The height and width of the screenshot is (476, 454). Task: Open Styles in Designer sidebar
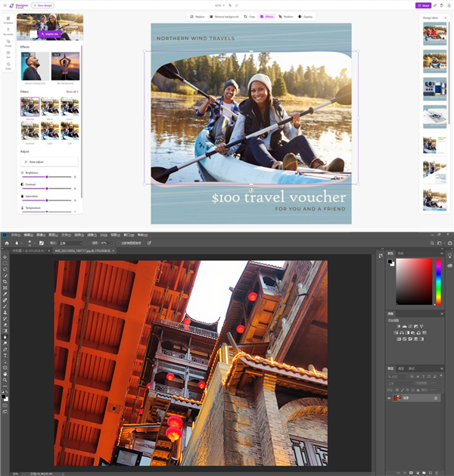point(8,66)
